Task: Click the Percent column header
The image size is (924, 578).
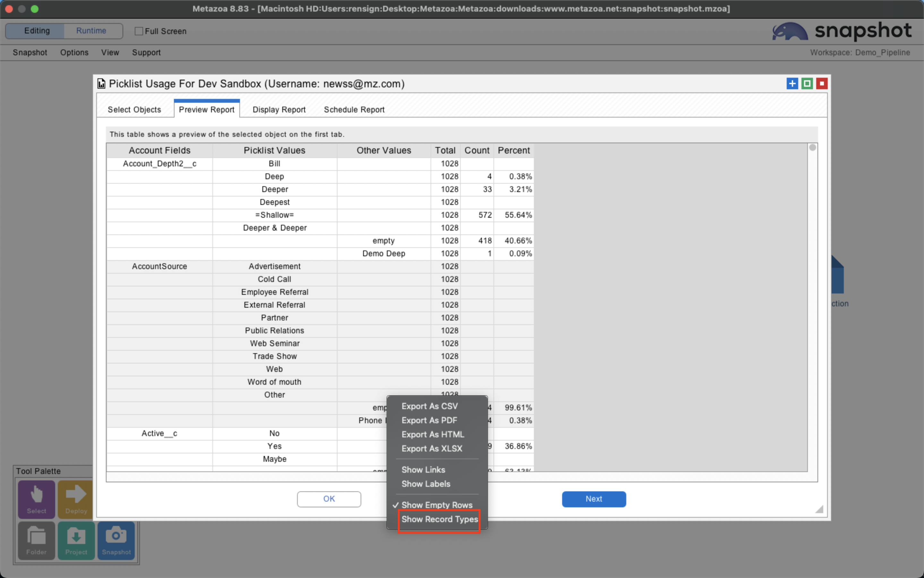Action: (x=514, y=150)
